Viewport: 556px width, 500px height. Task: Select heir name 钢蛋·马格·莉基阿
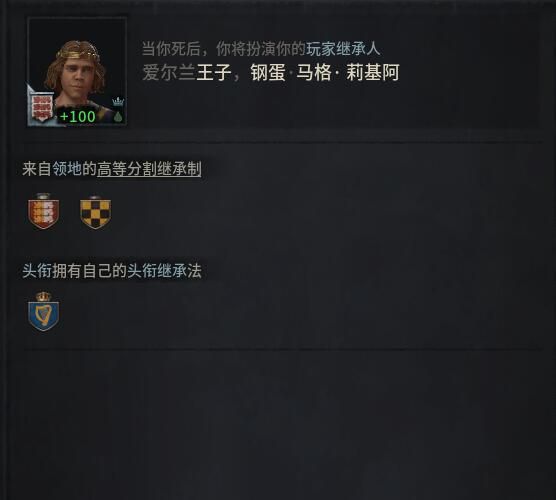tap(325, 72)
